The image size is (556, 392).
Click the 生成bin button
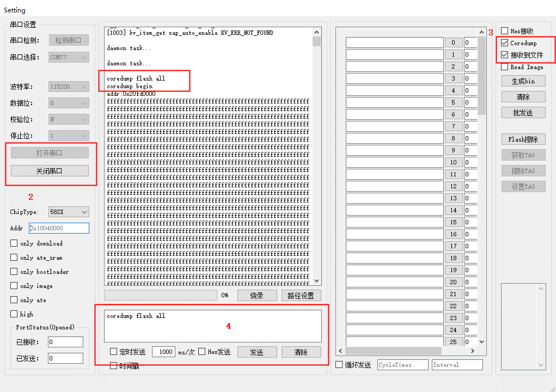(523, 81)
